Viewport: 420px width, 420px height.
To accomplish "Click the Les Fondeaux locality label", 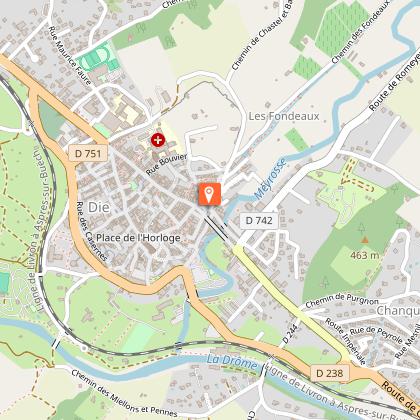I will (284, 116).
